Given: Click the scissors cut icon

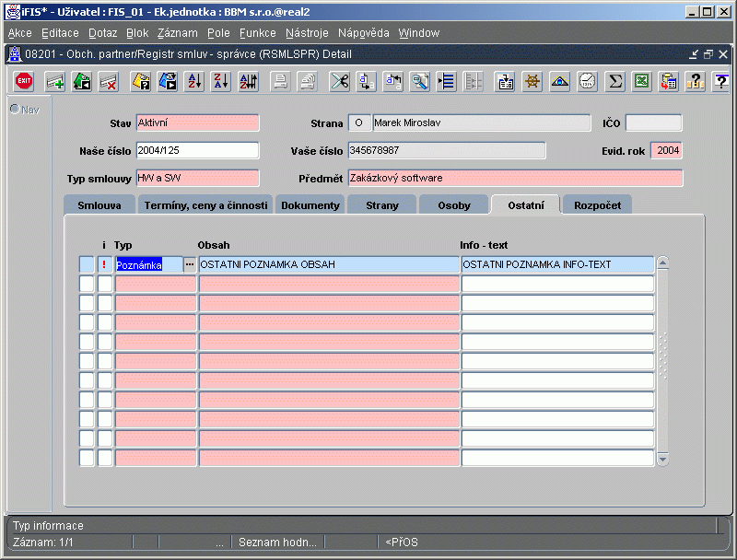Looking at the screenshot, I should tap(340, 82).
